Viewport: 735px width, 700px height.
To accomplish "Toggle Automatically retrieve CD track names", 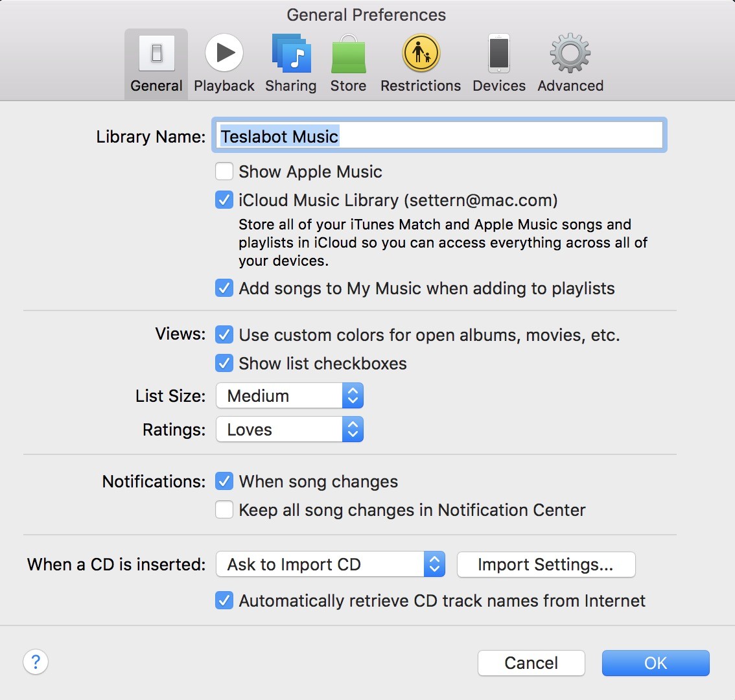I will pyautogui.click(x=224, y=601).
